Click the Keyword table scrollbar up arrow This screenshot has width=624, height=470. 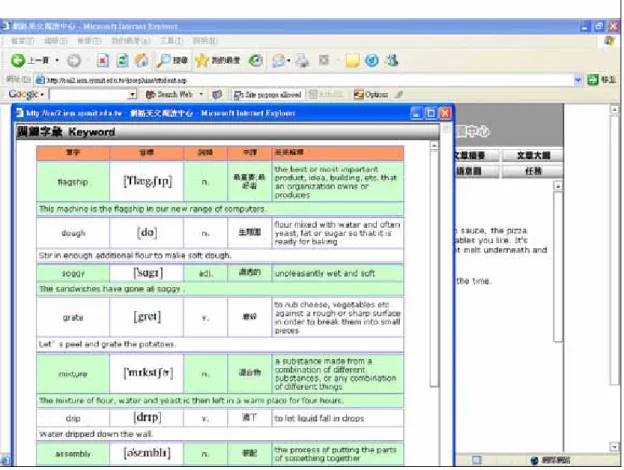(x=434, y=146)
